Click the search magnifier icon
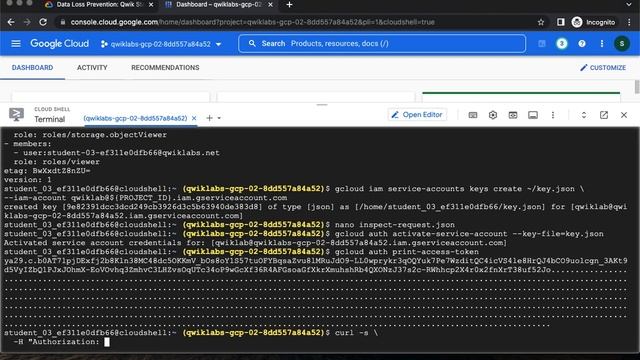The image size is (640, 360). [252, 44]
